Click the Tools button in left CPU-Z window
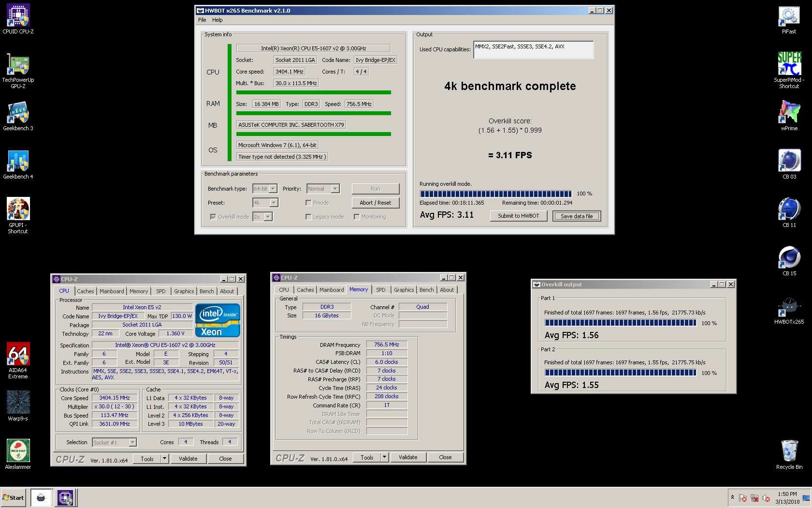Screen dimensions: 812x508 (x=147, y=459)
